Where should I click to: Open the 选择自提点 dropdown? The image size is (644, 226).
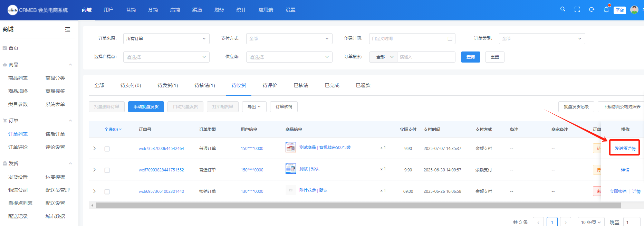click(166, 57)
